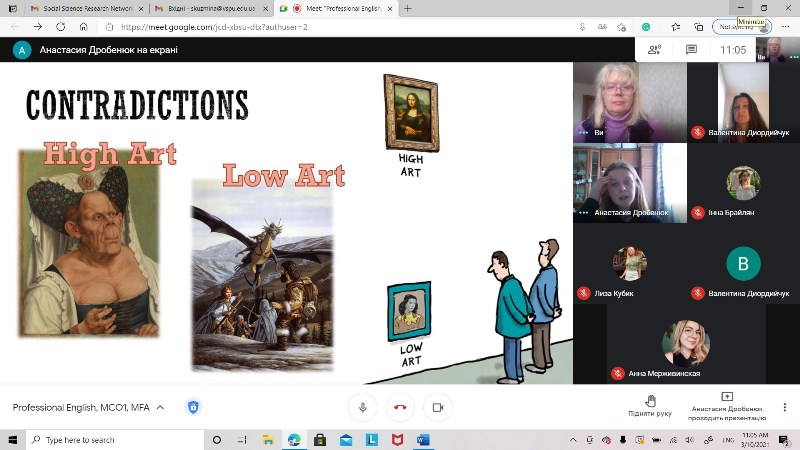Viewport: 800px width, 450px height.
Task: Select the Інна Брайлян participant tile
Action: [743, 183]
